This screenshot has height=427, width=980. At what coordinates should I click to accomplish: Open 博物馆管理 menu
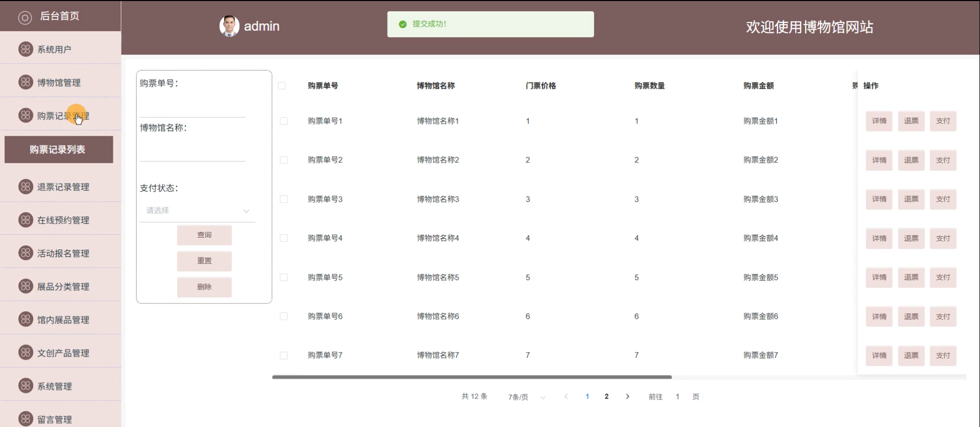tap(60, 82)
